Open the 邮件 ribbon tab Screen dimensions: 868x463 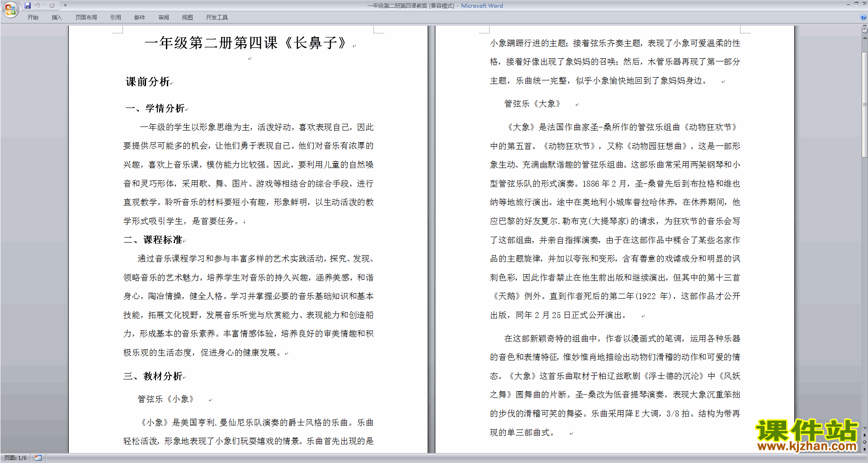pos(140,18)
